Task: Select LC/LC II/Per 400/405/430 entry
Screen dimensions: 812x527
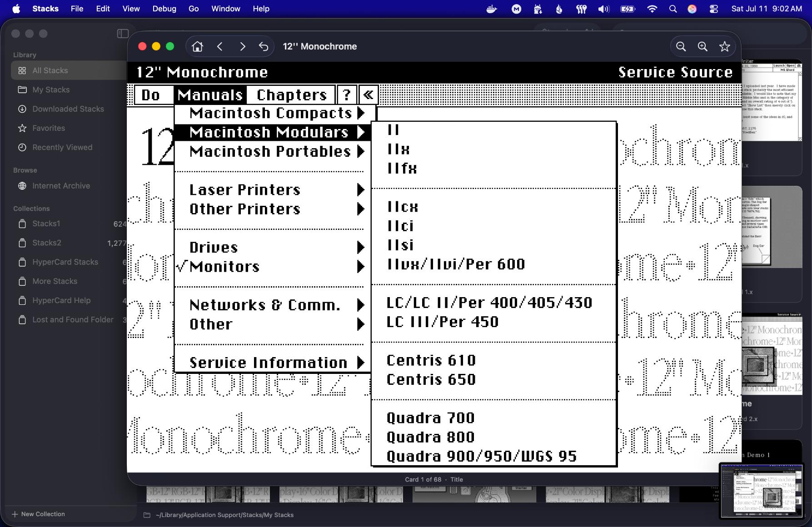Action: (x=494, y=303)
